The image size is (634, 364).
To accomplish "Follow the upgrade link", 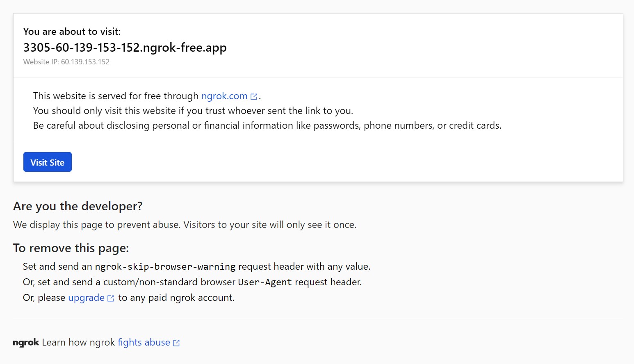I will coord(86,298).
